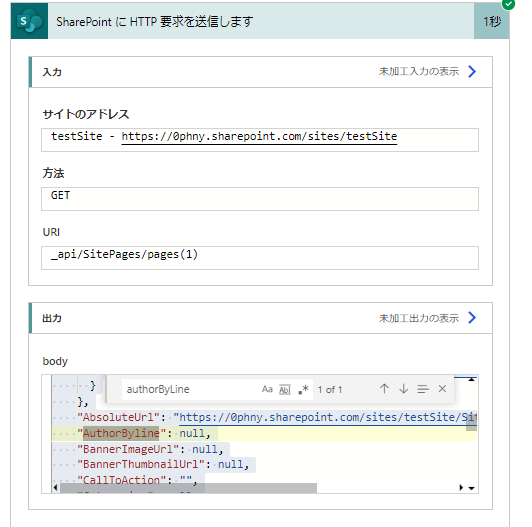Screen dimensions: 532x527
Task: Collapse the SharePoint HTTP request action header
Action: [261, 21]
